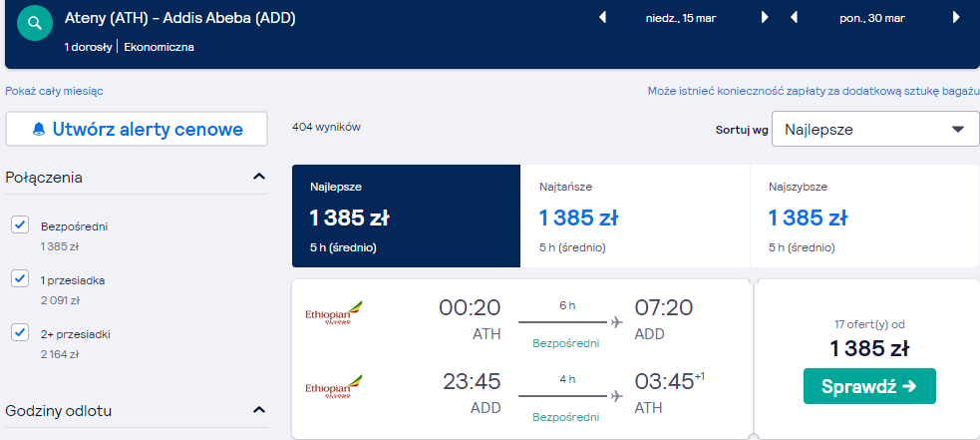Open the Sortuj wg Najlepsze dropdown
The width and height of the screenshot is (980, 440).
(875, 129)
